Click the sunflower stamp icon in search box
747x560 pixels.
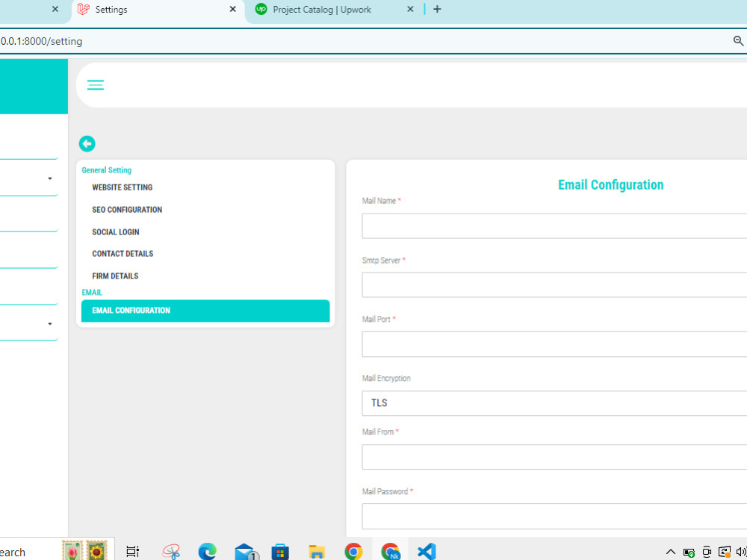point(96,550)
